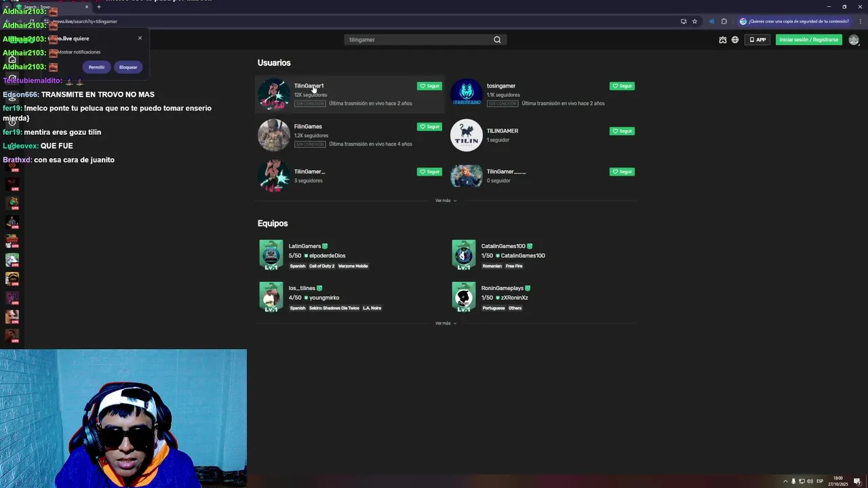Open the LatinGamers team badge icon
Screen dimensions: 868x488
click(271, 255)
